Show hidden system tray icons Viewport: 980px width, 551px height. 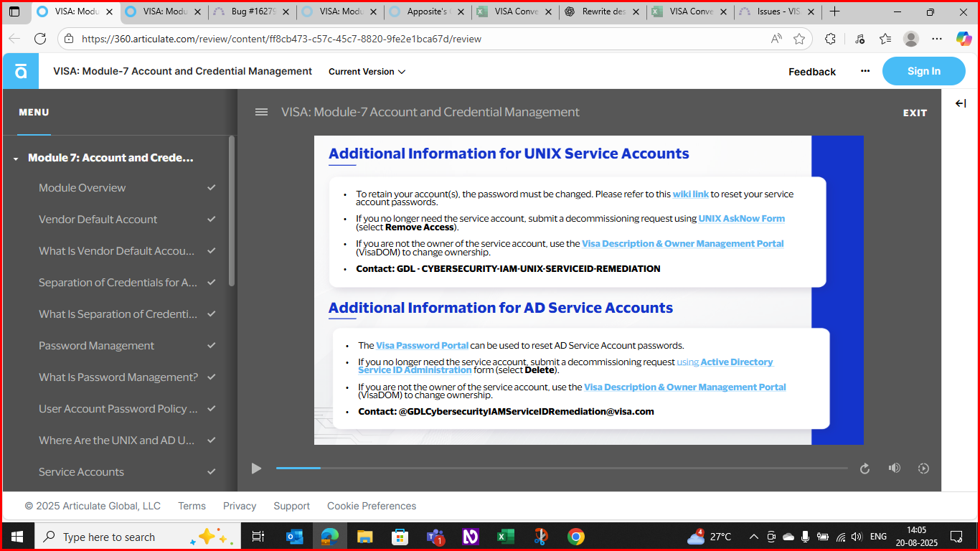coord(753,537)
